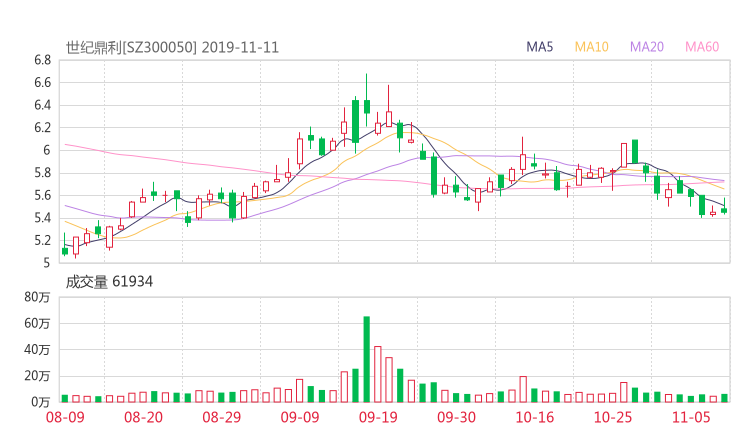Select the last green candlestick at the chart's right edge
The width and height of the screenshot is (740, 440).
coord(724,208)
